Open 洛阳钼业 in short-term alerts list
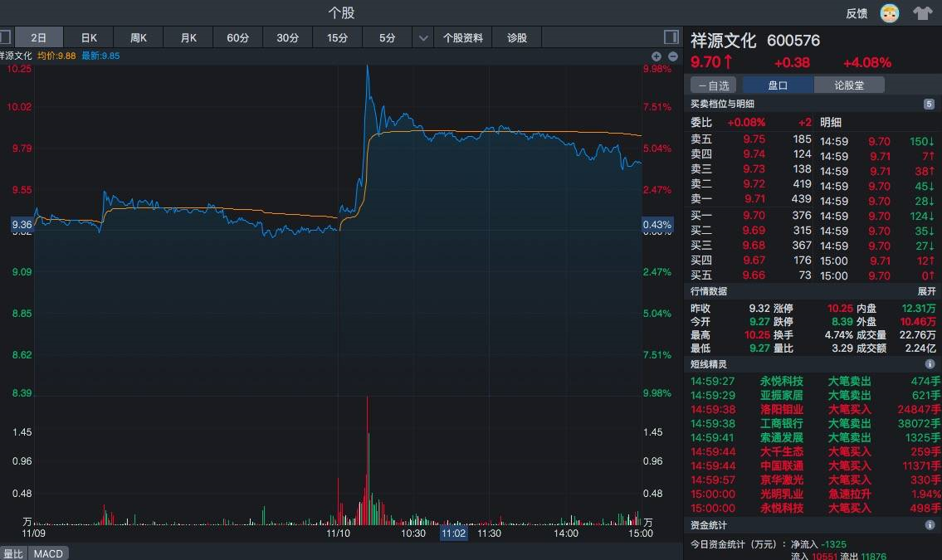The image size is (942, 560). click(x=781, y=409)
